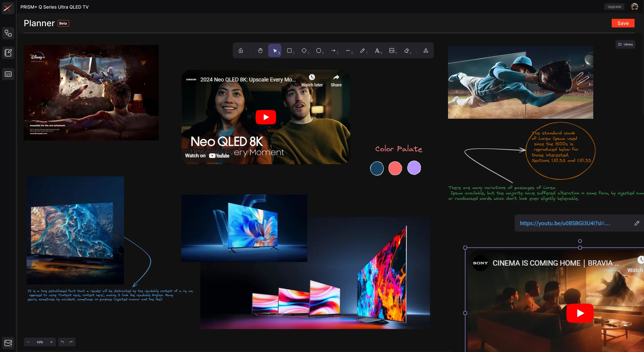Select the Text tool
Screen dimensions: 644x352
(x=377, y=51)
